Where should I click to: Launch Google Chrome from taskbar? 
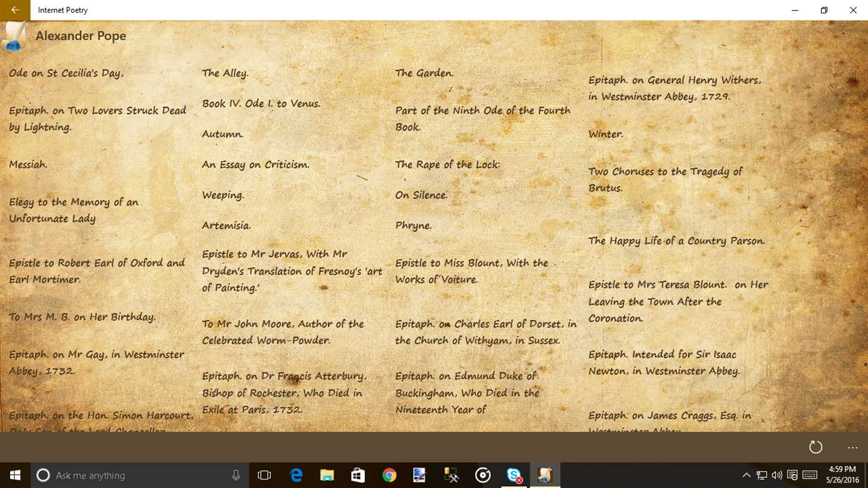[389, 475]
